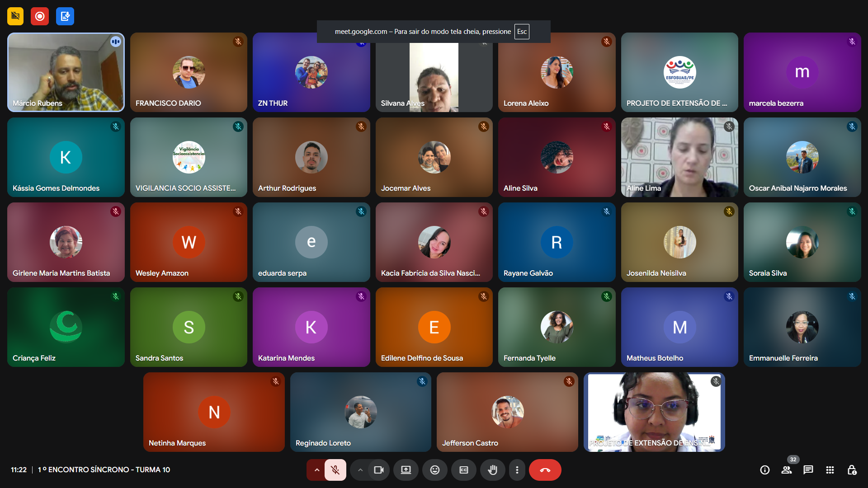Toggle closed captions button
The width and height of the screenshot is (868, 488).
point(464,470)
